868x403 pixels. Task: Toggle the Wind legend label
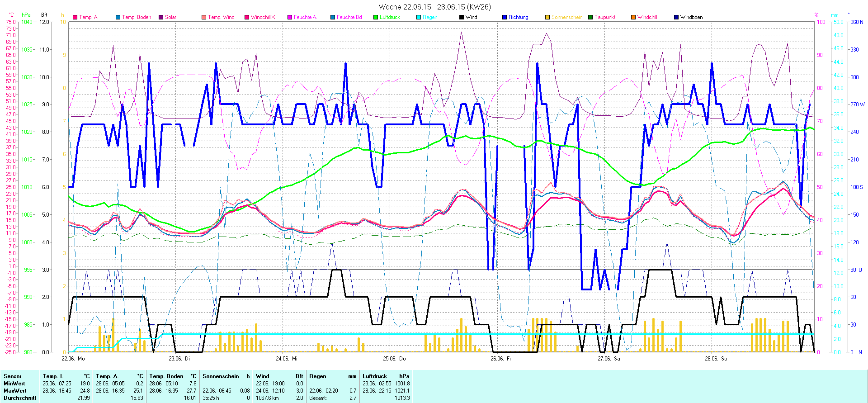[x=471, y=17]
